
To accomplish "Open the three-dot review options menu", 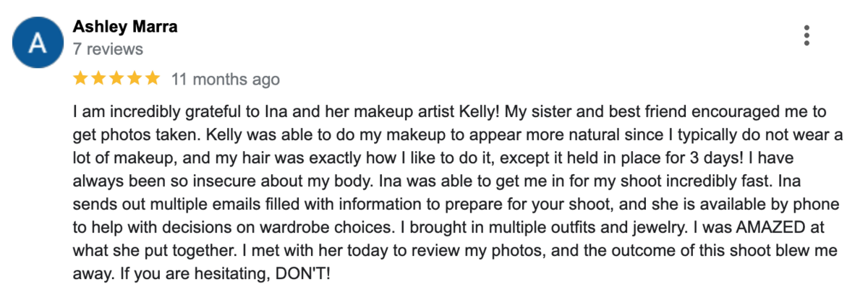I will (x=807, y=35).
